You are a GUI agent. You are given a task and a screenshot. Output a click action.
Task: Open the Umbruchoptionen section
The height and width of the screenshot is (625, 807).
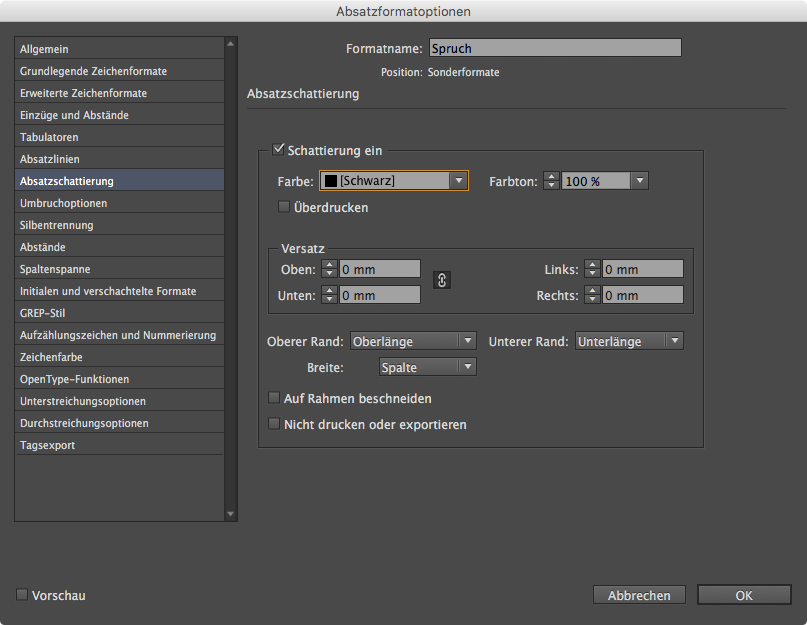tap(119, 203)
